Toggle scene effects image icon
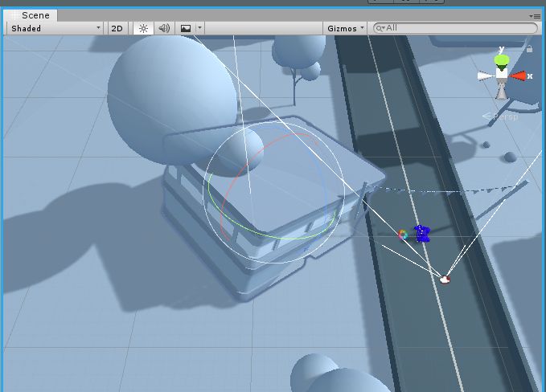This screenshot has width=546, height=392. (186, 29)
